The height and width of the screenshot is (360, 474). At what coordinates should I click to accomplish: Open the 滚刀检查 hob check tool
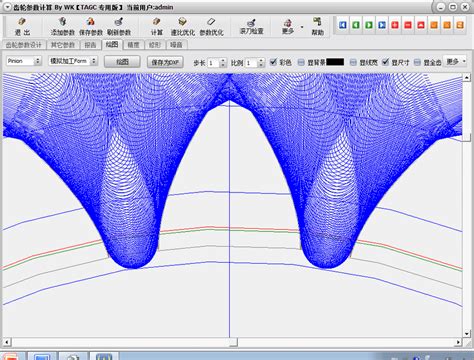click(x=252, y=27)
